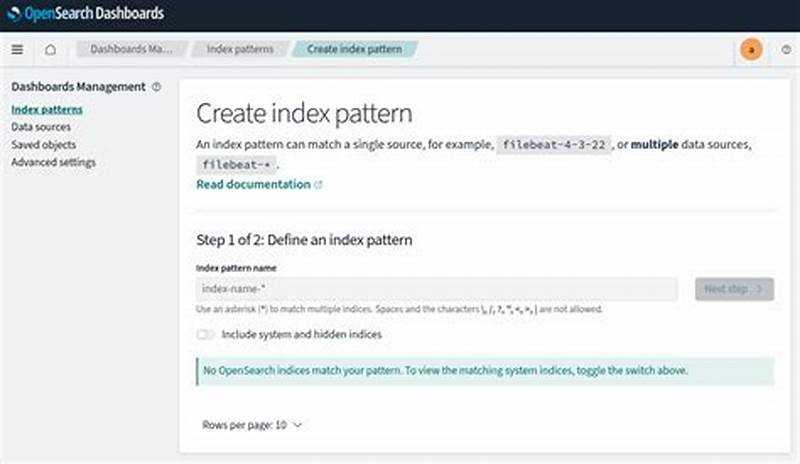Viewport: 800px width, 464px height.
Task: Click the Index pattern name label
Action: click(236, 268)
